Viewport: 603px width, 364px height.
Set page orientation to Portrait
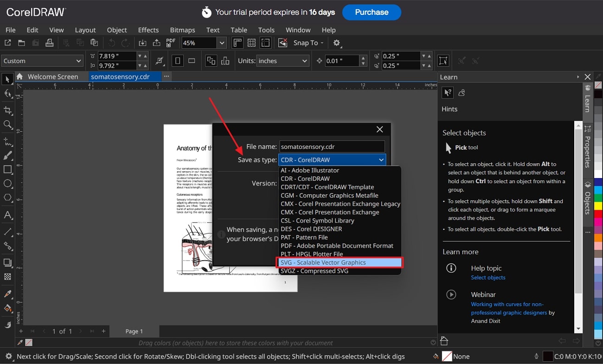pos(178,61)
